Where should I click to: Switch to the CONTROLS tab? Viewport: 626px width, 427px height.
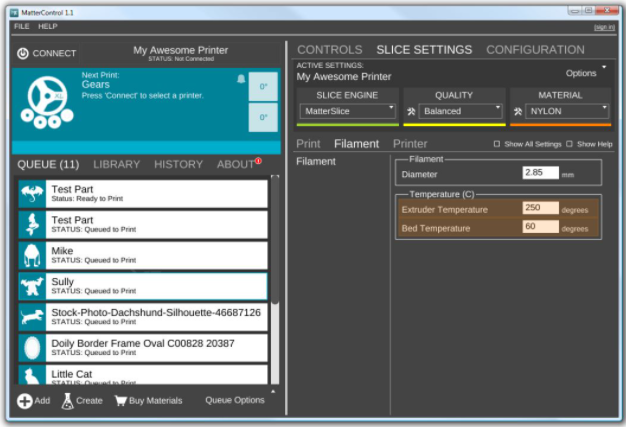330,50
